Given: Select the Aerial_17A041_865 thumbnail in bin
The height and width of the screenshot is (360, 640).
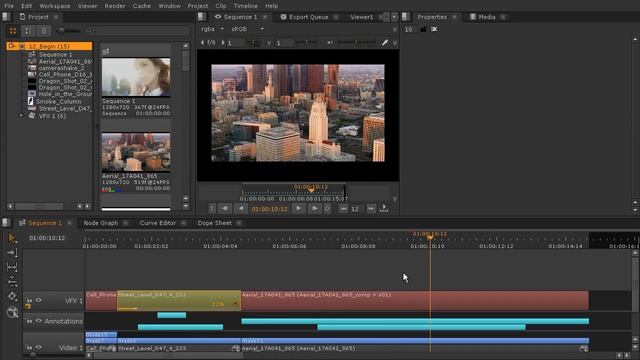Looking at the screenshot, I should pos(136,152).
